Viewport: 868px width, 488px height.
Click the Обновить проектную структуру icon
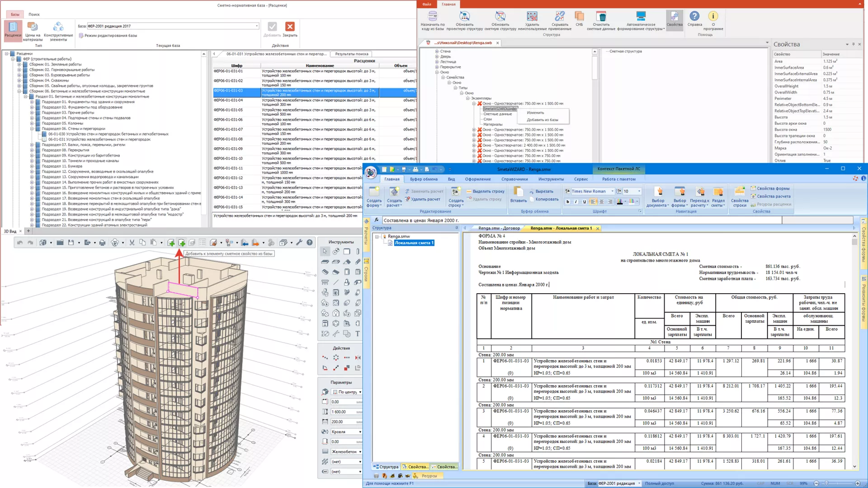pyautogui.click(x=464, y=21)
